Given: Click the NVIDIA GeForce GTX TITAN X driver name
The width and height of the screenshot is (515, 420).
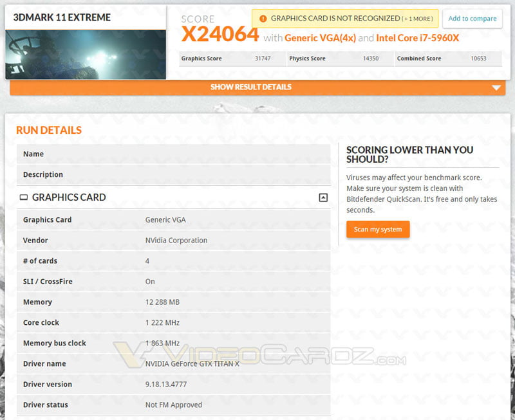Looking at the screenshot, I should (x=191, y=363).
